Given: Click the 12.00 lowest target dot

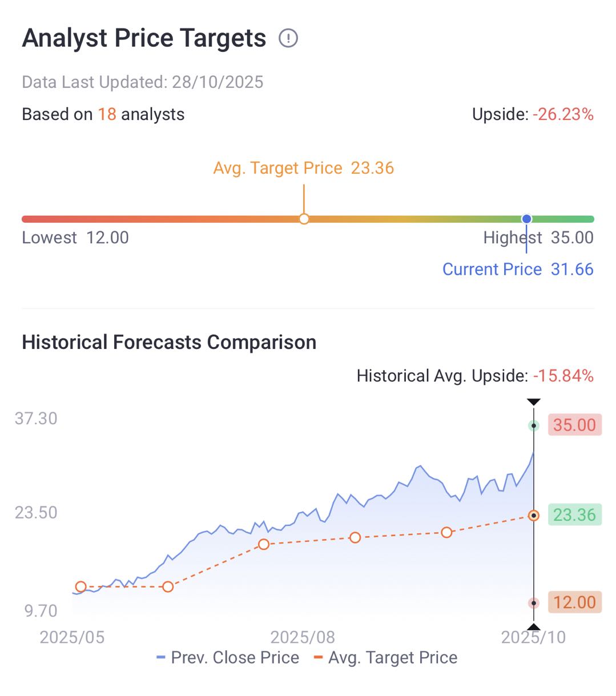Looking at the screenshot, I should pos(534,603).
